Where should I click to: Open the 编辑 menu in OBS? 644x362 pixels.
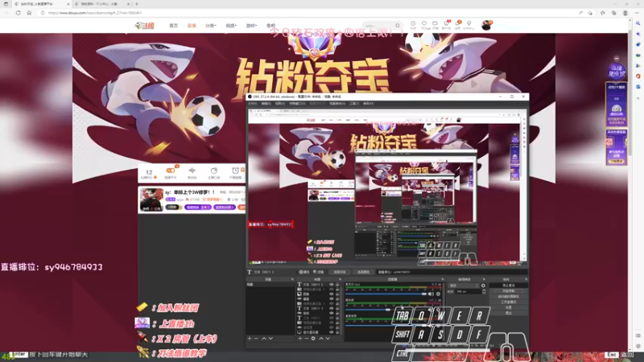pos(266,104)
